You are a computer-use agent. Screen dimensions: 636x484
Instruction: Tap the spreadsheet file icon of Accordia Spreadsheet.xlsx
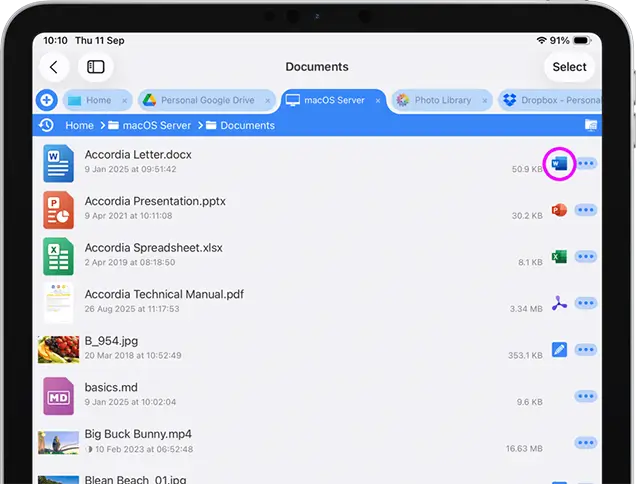click(x=58, y=256)
